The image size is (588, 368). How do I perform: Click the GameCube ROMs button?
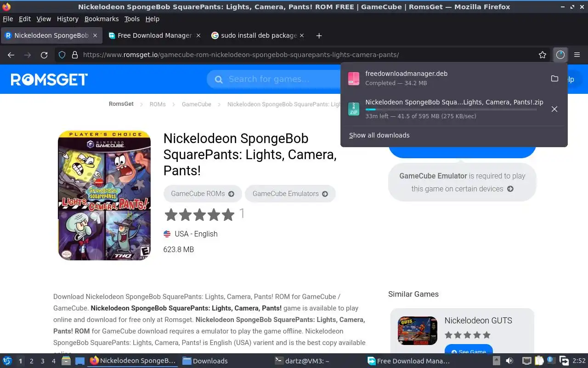coord(203,194)
